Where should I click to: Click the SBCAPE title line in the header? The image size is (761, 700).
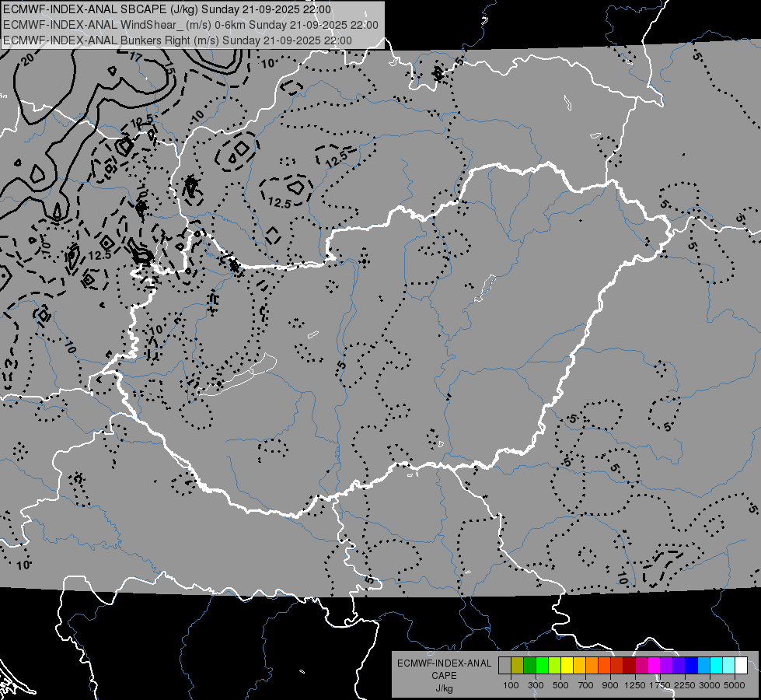pyautogui.click(x=167, y=9)
